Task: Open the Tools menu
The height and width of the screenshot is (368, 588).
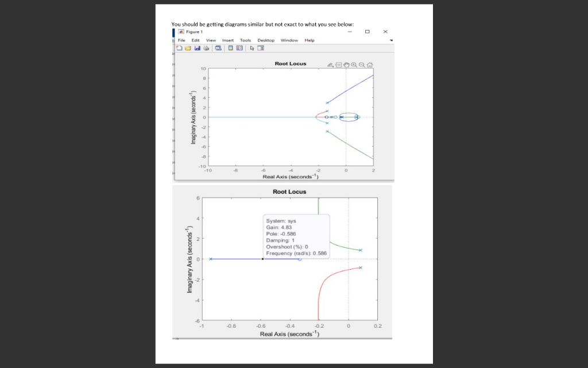Action: click(246, 40)
